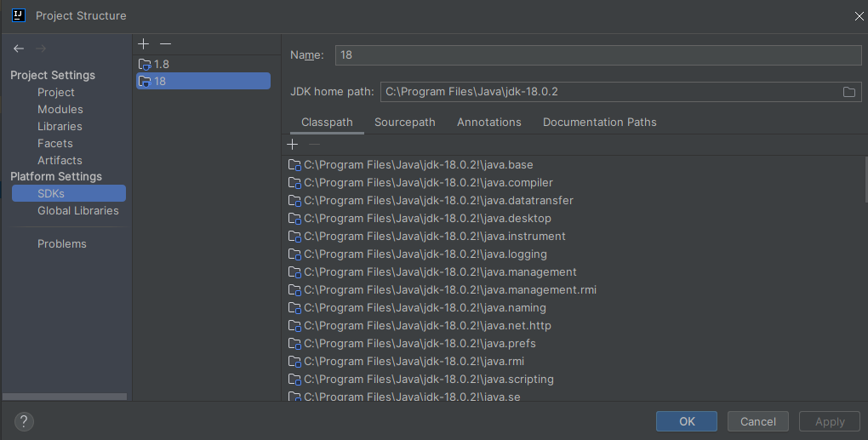Click the folder icon beside java.prefs
This screenshot has height=440, width=868.
click(294, 344)
